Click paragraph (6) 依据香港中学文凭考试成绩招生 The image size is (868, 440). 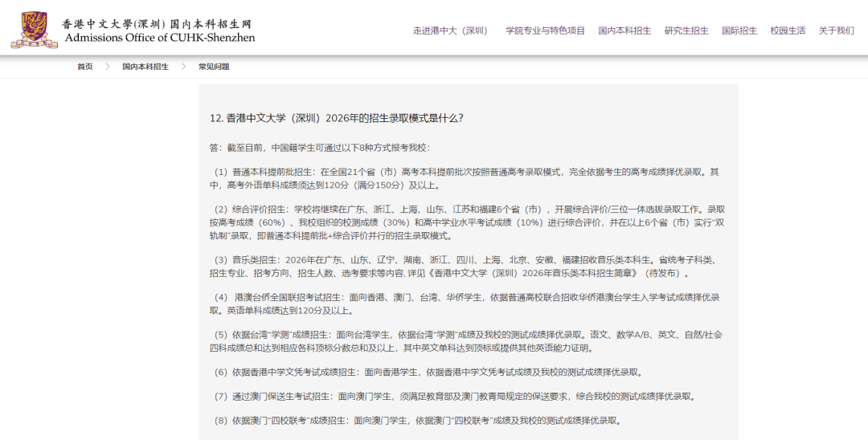point(429,373)
